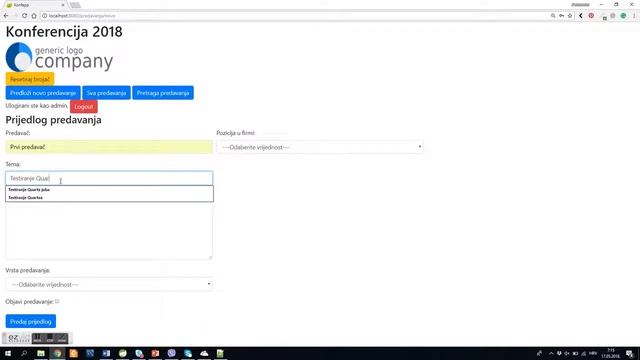
Task: Open saved passwords key icon in address bar
Action: (562, 16)
